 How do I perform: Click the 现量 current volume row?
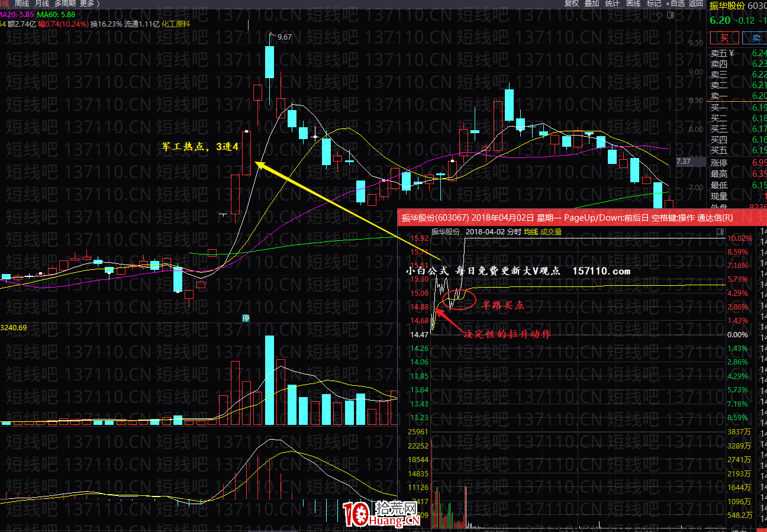738,196
